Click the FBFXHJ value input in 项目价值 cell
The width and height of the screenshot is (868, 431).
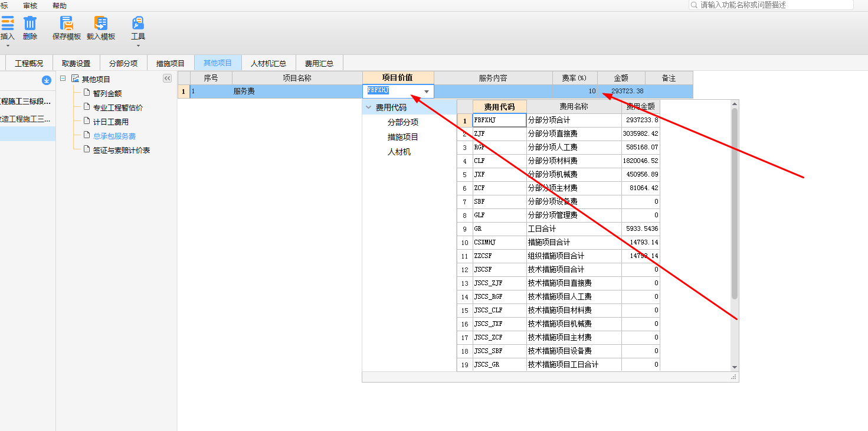tap(393, 91)
